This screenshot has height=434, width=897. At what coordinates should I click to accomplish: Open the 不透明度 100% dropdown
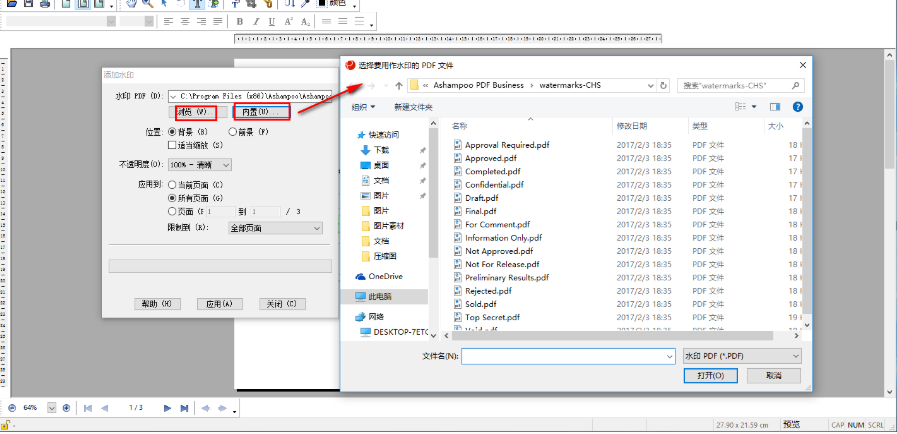(x=200, y=165)
